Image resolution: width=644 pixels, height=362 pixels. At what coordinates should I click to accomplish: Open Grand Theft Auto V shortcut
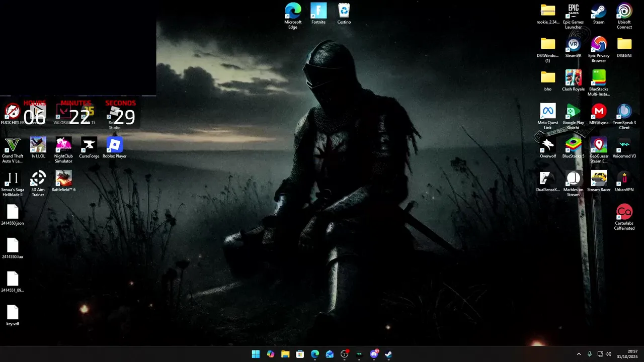(13, 150)
